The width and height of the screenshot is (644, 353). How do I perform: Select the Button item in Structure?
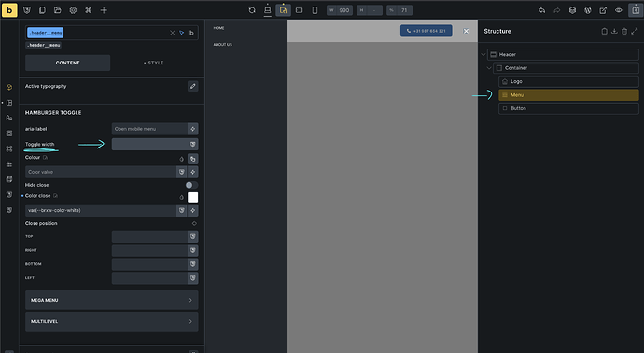(568, 108)
